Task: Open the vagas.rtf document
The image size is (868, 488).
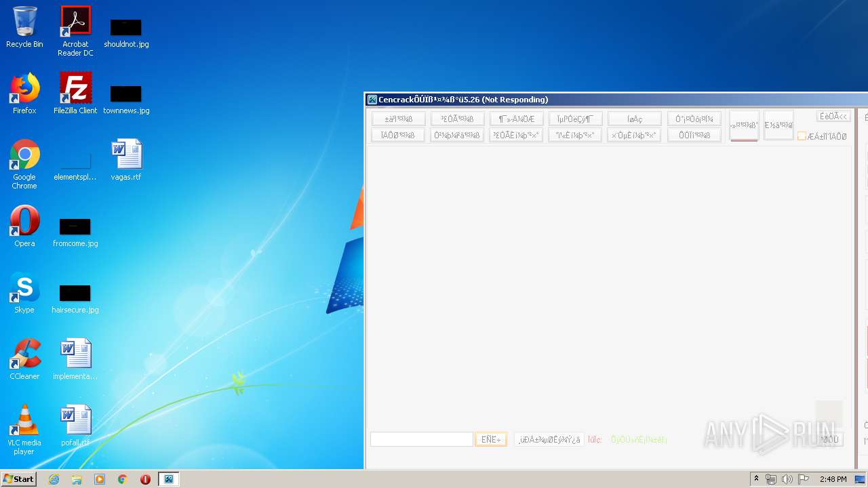Action: point(126,160)
